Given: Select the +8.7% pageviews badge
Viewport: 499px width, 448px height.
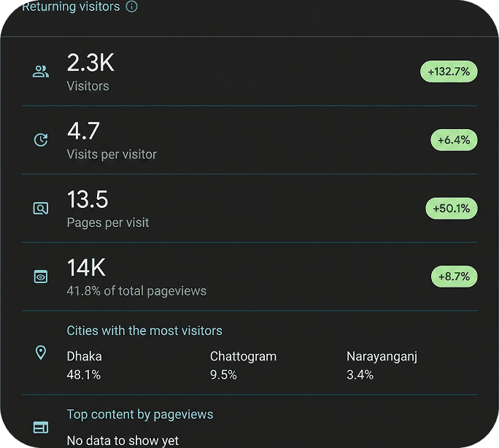Looking at the screenshot, I should point(454,277).
